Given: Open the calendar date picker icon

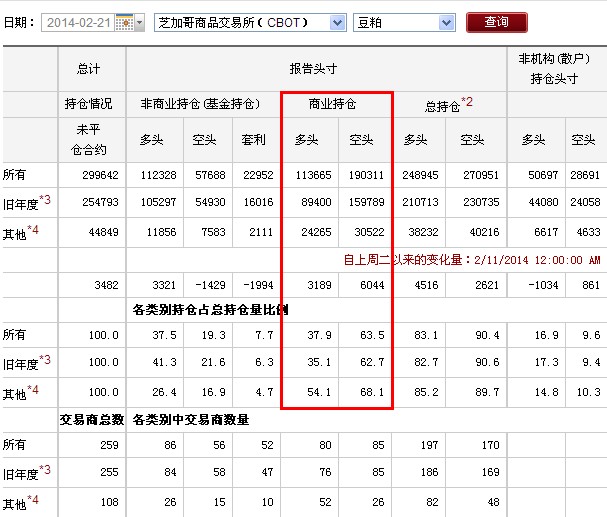Looking at the screenshot, I should [x=124, y=22].
